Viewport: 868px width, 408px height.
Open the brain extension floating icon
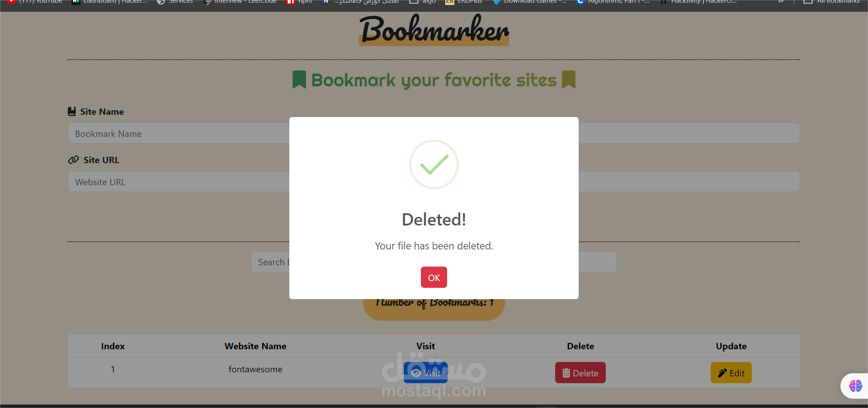(855, 386)
